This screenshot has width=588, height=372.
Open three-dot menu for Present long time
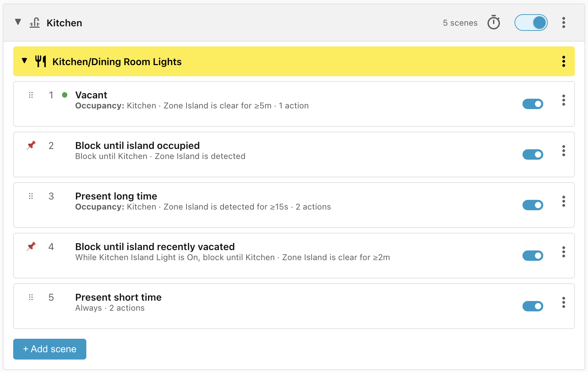564,201
